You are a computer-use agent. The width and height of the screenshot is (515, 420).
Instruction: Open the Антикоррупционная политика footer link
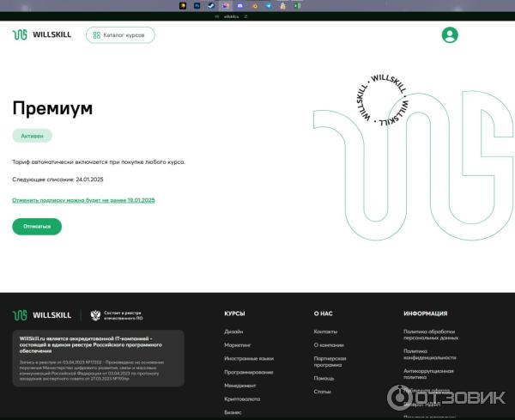click(x=428, y=374)
